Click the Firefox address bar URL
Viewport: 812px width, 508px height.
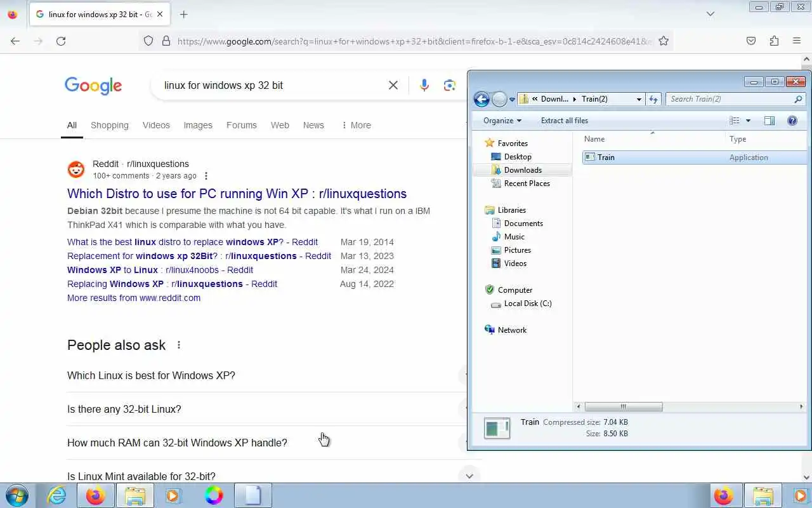[x=415, y=41]
